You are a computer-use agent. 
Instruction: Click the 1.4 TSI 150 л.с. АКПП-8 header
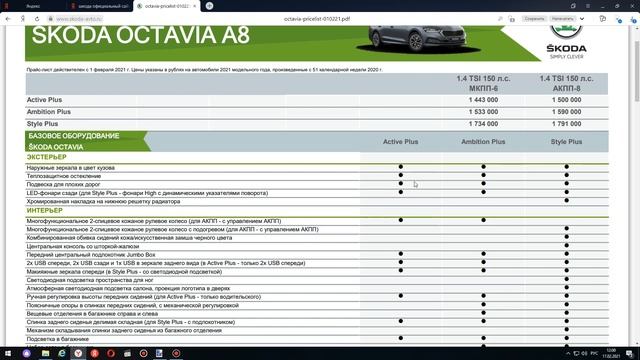pyautogui.click(x=567, y=83)
